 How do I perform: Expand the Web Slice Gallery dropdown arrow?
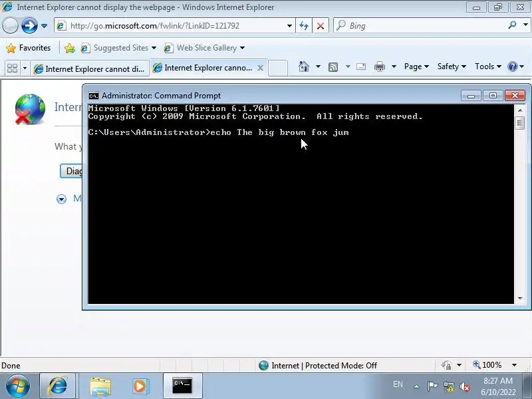click(x=242, y=48)
